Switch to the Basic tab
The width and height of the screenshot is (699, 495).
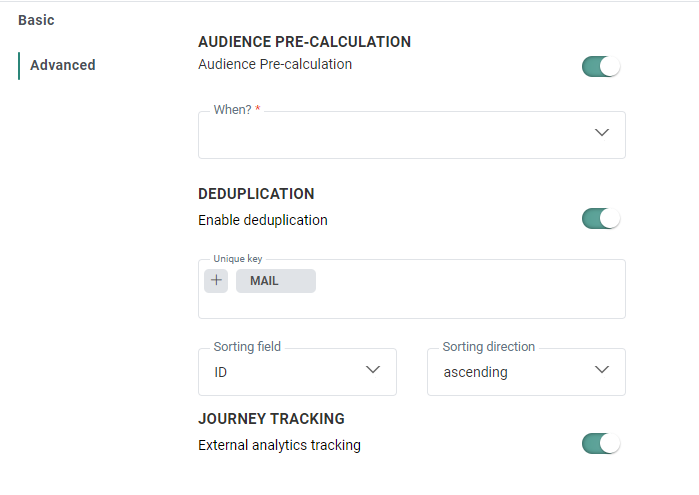pos(36,20)
